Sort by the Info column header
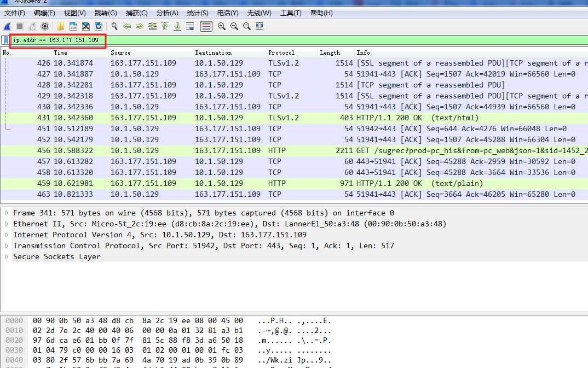This screenshot has width=588, height=368. point(471,53)
